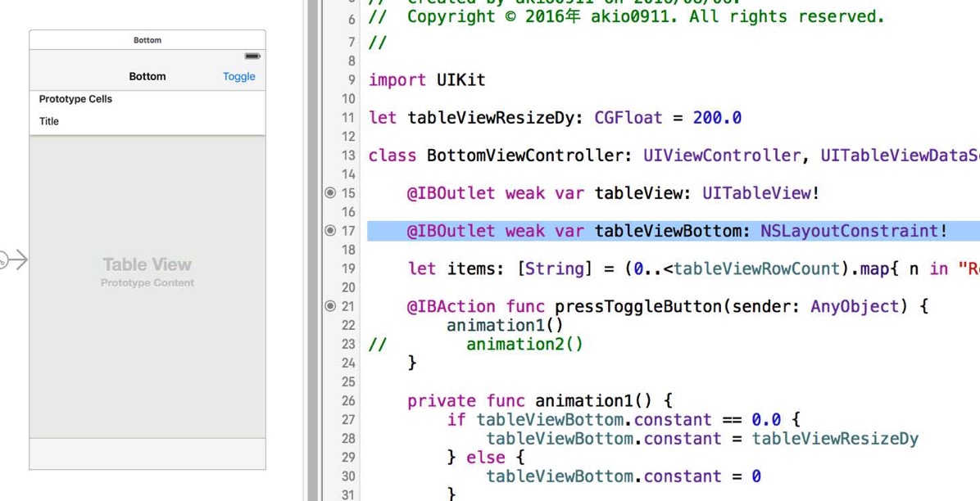The width and height of the screenshot is (980, 501).
Task: Click gutter line number 11
Action: tap(348, 117)
